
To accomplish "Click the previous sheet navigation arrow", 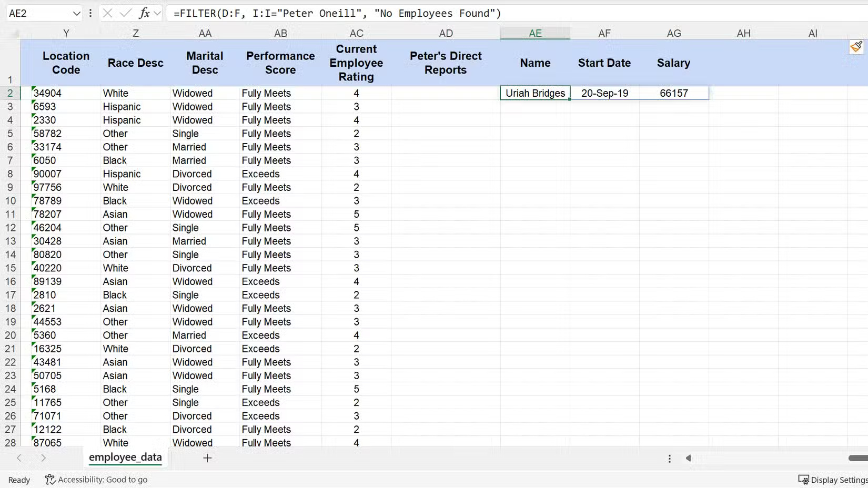I will (19, 458).
